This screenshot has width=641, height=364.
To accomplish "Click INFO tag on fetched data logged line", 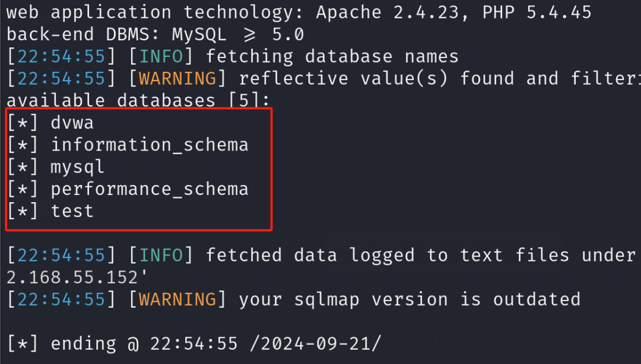I will pos(166,255).
